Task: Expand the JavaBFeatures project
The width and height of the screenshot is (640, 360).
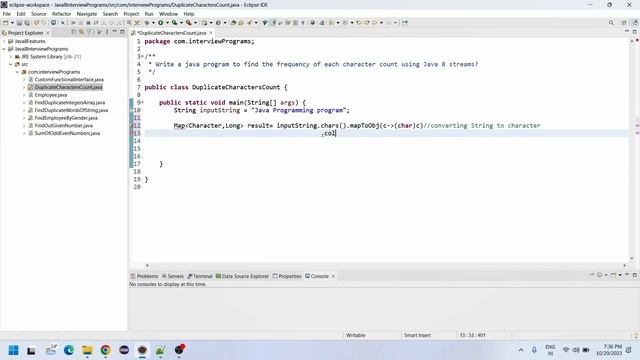Action: coord(4,41)
